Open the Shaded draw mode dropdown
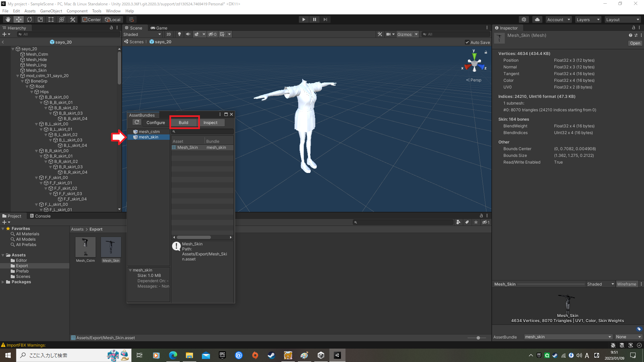 click(x=142, y=34)
